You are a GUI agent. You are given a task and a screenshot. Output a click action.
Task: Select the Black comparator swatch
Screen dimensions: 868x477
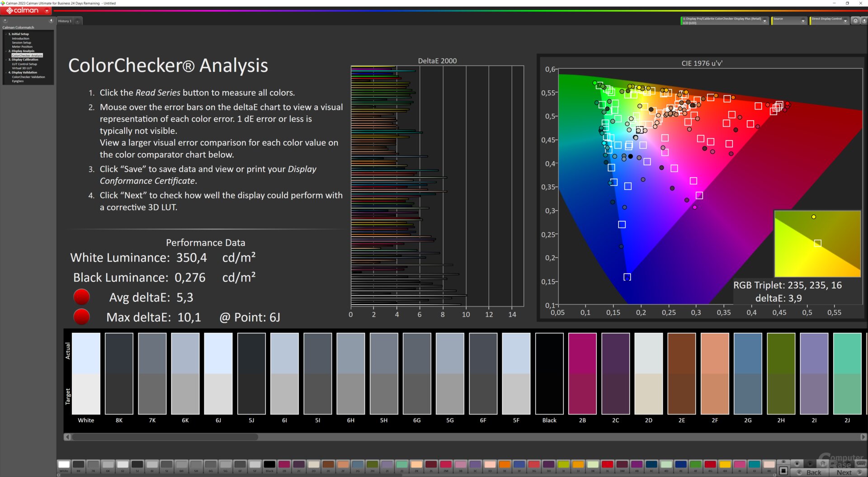point(549,373)
